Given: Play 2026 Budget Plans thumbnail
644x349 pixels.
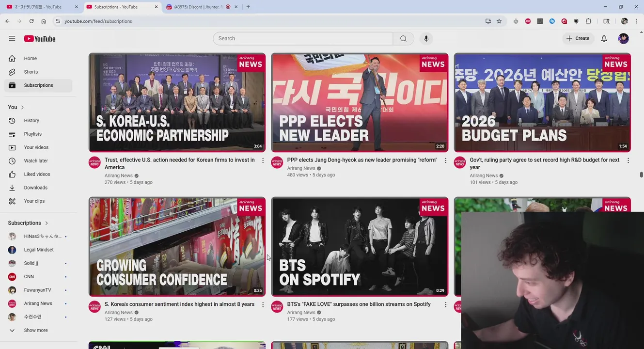Looking at the screenshot, I should tap(542, 102).
